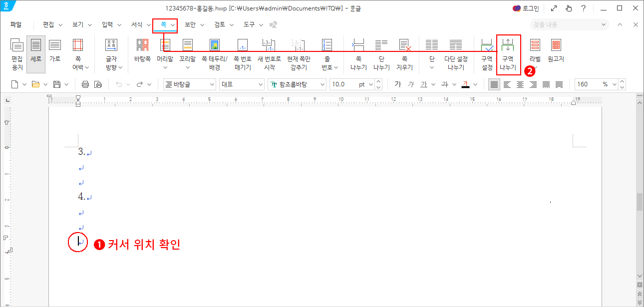The height and width of the screenshot is (307, 644).
Task: Toggle center paragraph alignment
Action: coord(520,84)
